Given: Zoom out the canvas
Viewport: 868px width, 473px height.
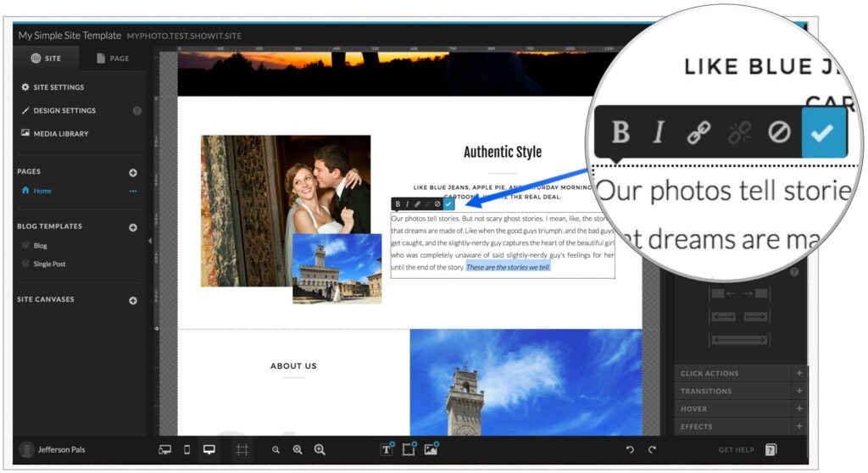Looking at the screenshot, I should pos(275,450).
